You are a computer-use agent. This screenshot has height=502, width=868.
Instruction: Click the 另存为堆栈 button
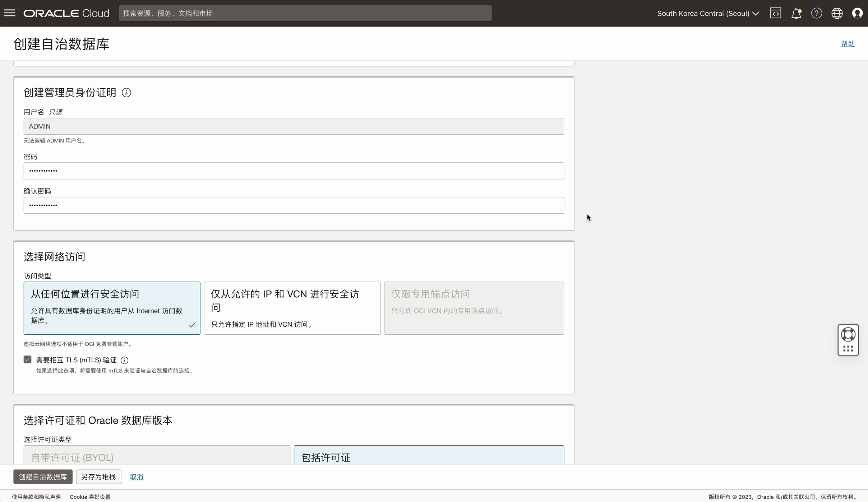(x=98, y=477)
